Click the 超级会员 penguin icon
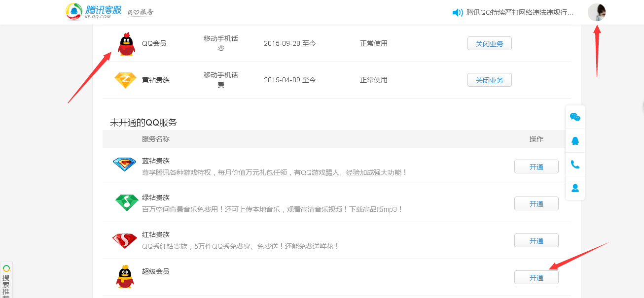This screenshot has width=644, height=298. coord(125,277)
